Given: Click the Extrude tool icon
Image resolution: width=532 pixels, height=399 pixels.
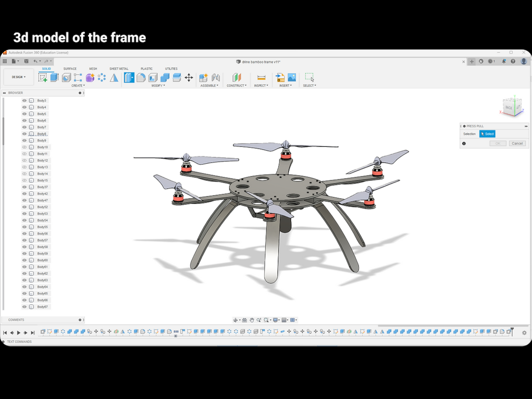Looking at the screenshot, I should (x=54, y=77).
